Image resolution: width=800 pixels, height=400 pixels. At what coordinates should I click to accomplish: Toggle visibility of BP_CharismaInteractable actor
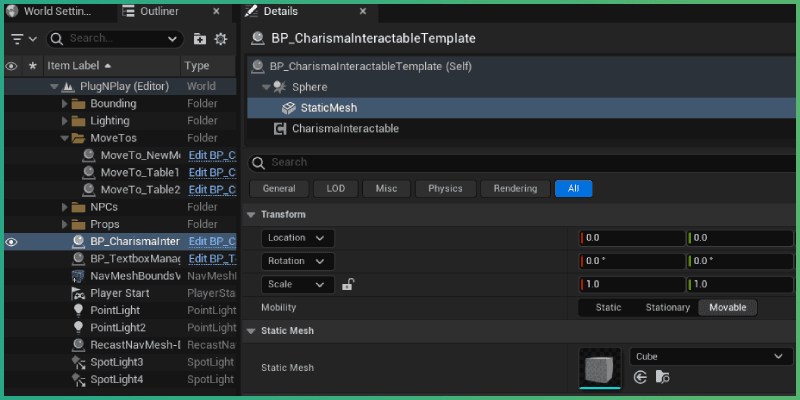pyautogui.click(x=11, y=242)
